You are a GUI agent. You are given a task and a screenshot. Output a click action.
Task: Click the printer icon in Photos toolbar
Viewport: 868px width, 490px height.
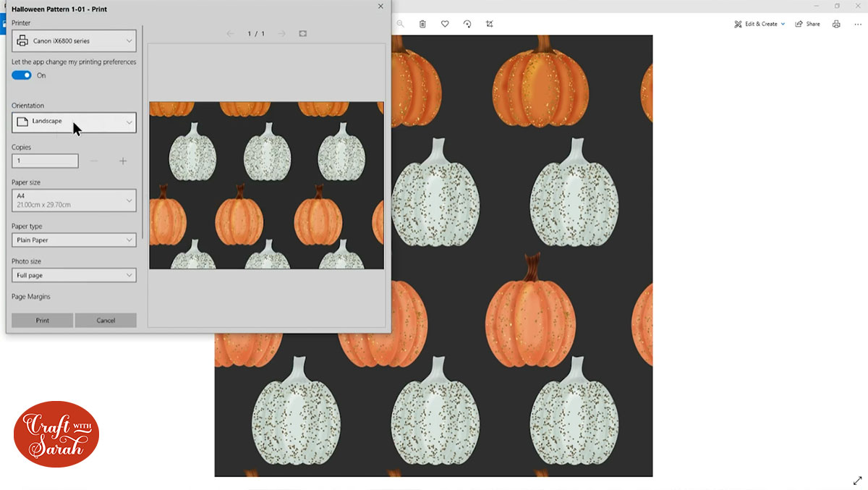tap(836, 24)
